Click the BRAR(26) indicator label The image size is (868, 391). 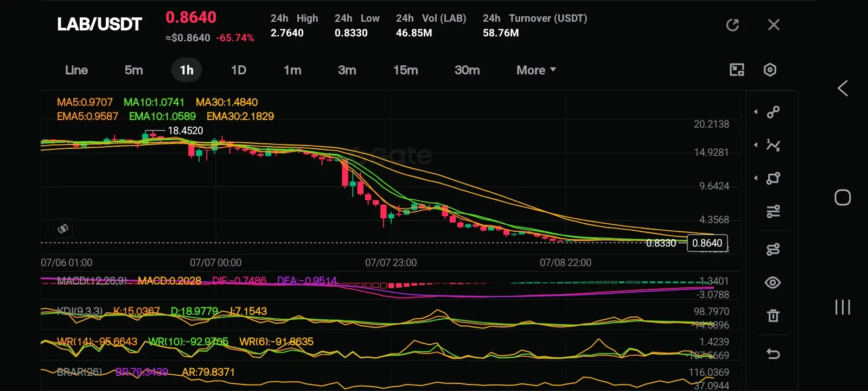(x=79, y=372)
